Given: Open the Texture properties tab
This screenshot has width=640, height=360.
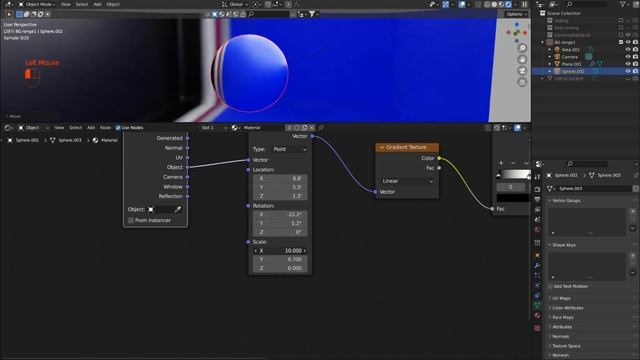Looking at the screenshot, I should coord(538,328).
